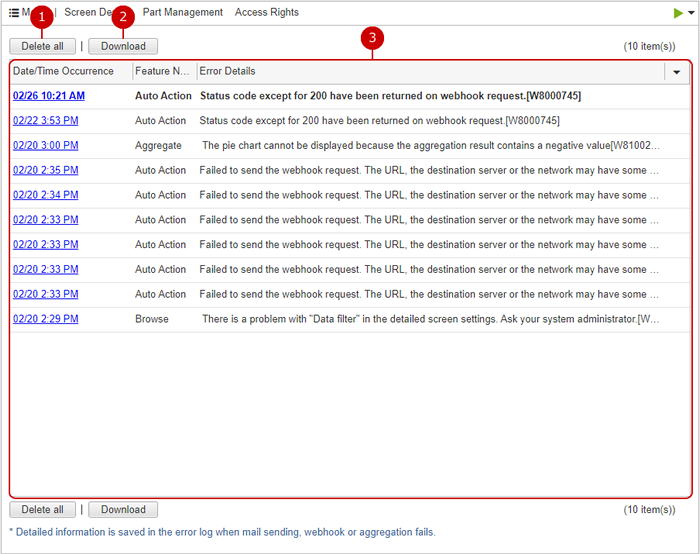Click the top Delete all button

[x=42, y=46]
